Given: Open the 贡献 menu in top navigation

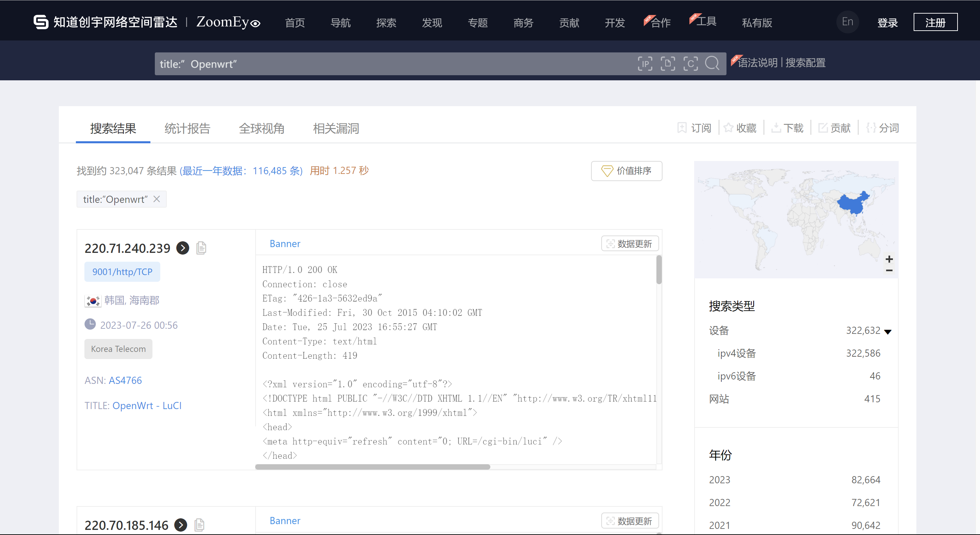Looking at the screenshot, I should coord(569,23).
